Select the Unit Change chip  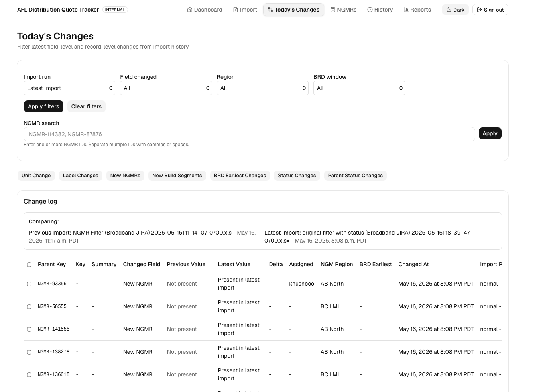click(36, 176)
